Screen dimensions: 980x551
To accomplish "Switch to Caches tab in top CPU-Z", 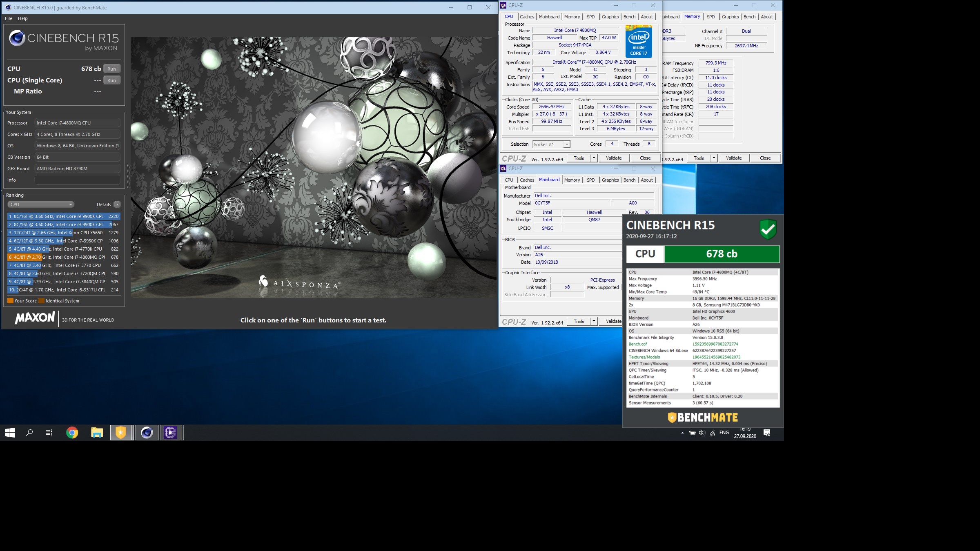I will click(527, 17).
